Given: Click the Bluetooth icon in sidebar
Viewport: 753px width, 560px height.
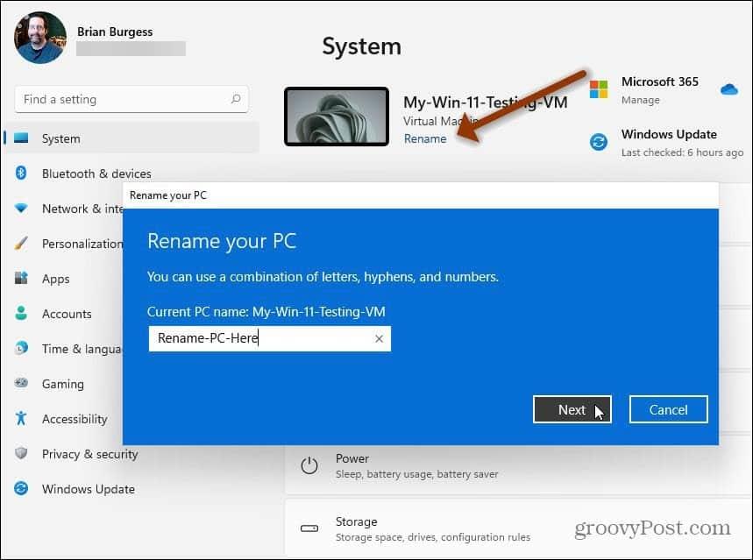Looking at the screenshot, I should 21,173.
